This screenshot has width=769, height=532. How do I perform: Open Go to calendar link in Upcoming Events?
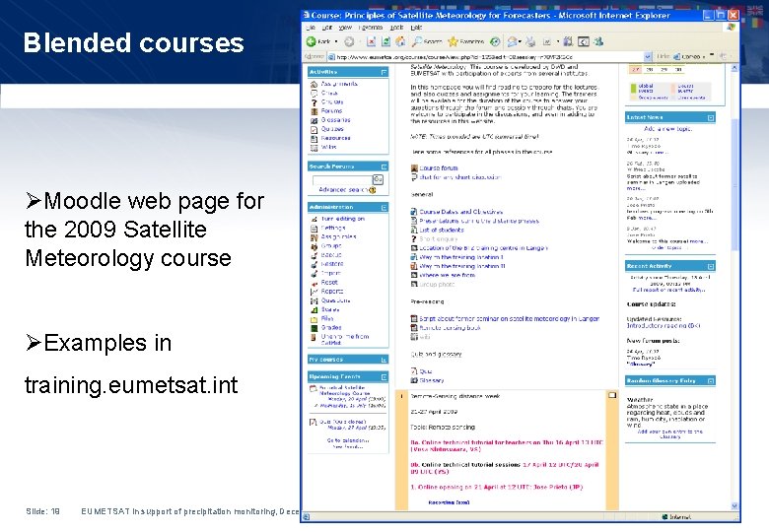[x=348, y=440]
